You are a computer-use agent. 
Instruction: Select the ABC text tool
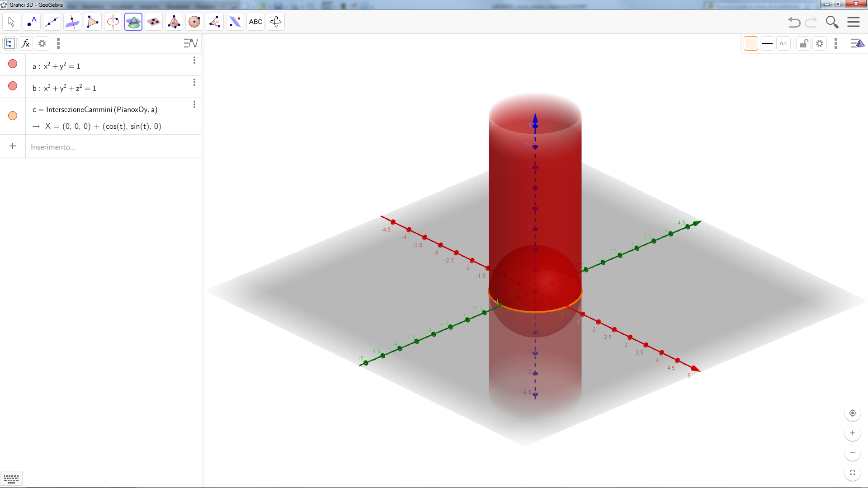[x=255, y=22]
